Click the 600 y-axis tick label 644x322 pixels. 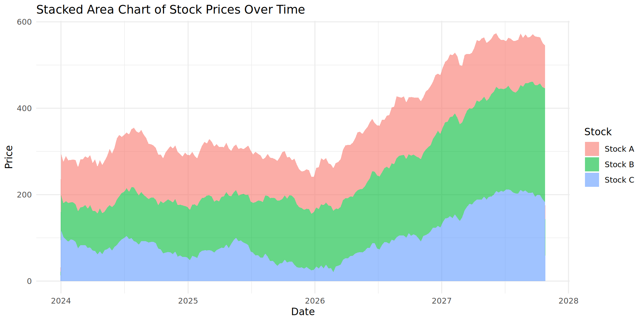pyautogui.click(x=24, y=22)
